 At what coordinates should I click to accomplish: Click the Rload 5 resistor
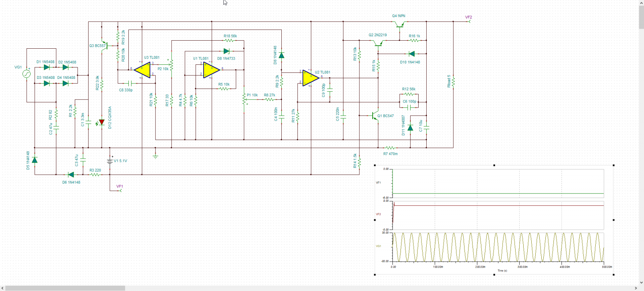pyautogui.click(x=453, y=82)
